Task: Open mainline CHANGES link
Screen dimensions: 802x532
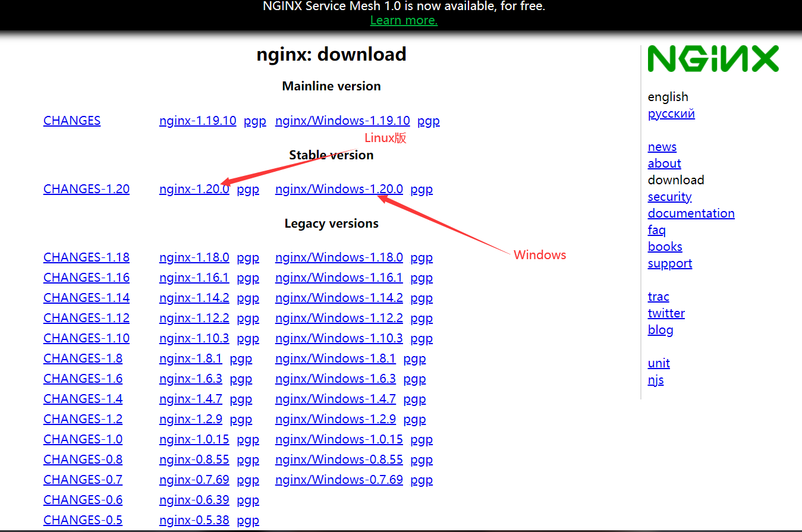Action: point(72,121)
